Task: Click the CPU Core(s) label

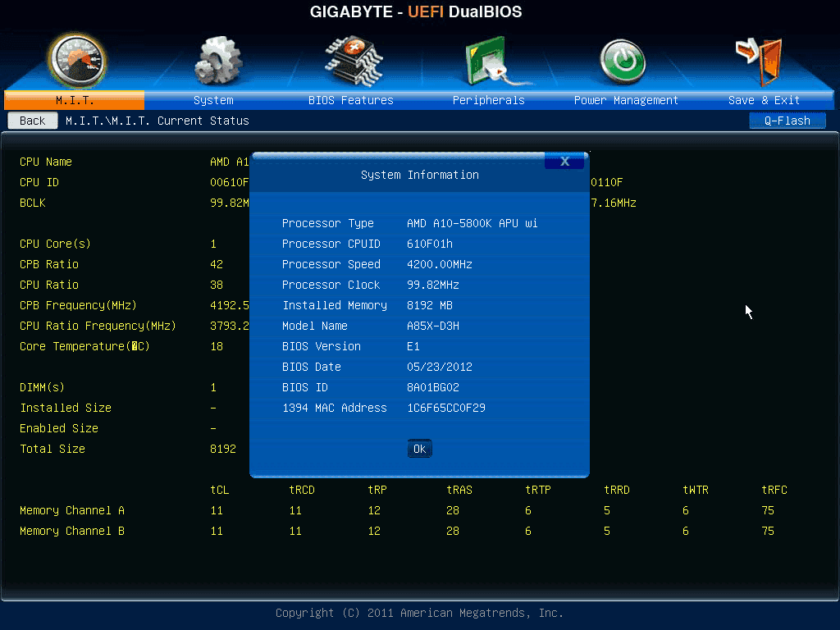Action: click(55, 244)
